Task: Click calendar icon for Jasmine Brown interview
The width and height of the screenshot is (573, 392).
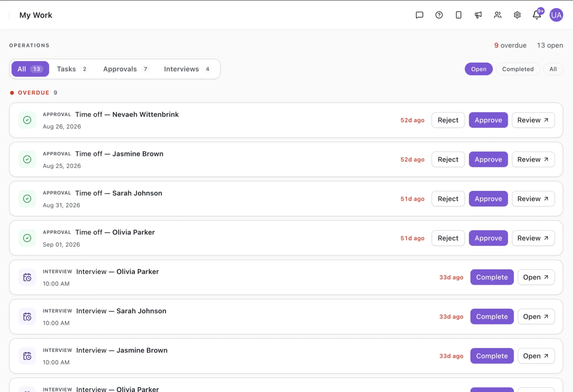Action: [x=27, y=356]
